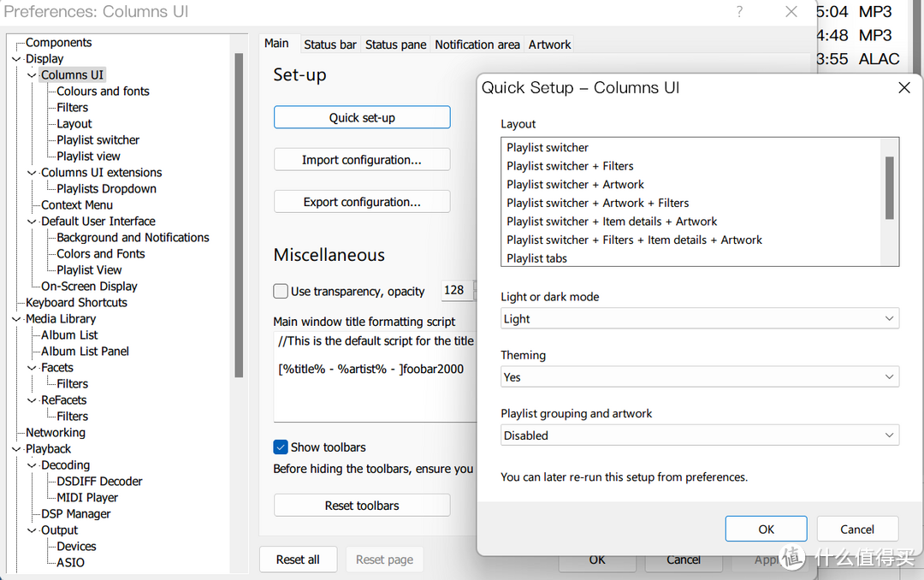Open On-Screen Display page

point(89,287)
